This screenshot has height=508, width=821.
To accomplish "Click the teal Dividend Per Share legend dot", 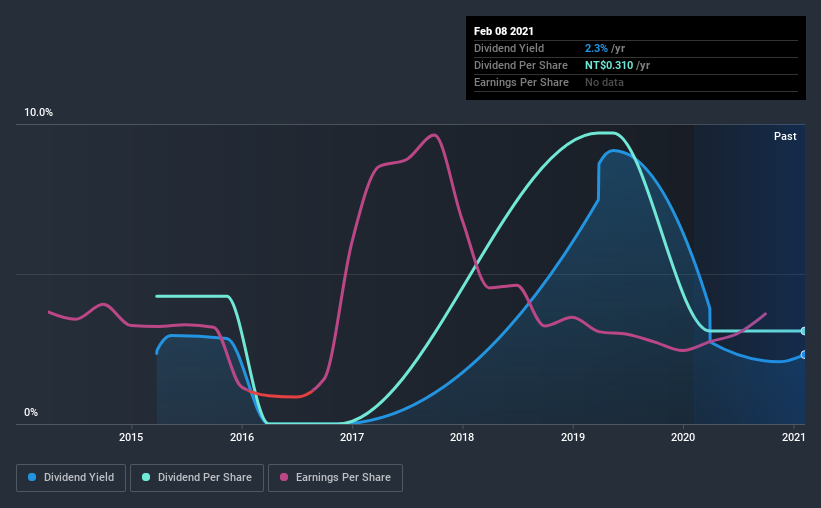I will coord(146,477).
